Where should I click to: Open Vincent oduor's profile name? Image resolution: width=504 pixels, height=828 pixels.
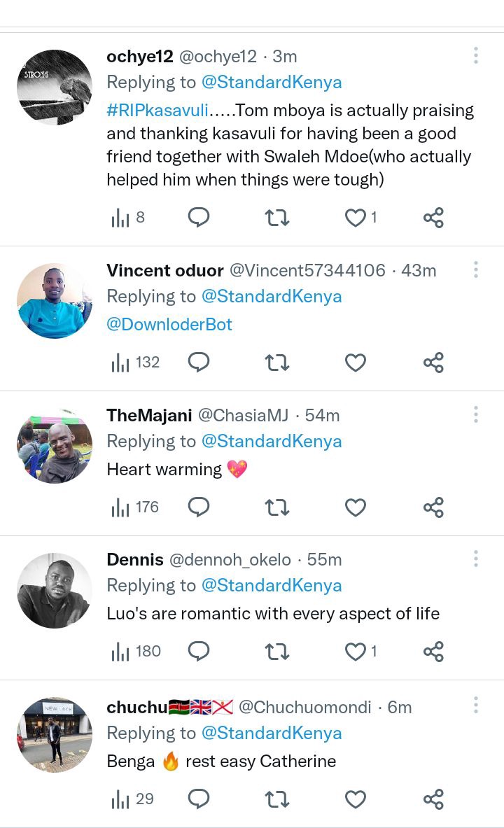165,270
